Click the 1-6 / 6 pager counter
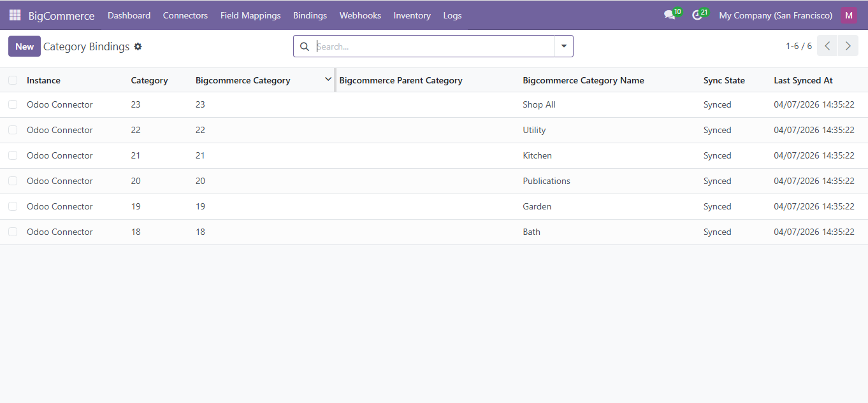The width and height of the screenshot is (868, 403). coord(799,45)
